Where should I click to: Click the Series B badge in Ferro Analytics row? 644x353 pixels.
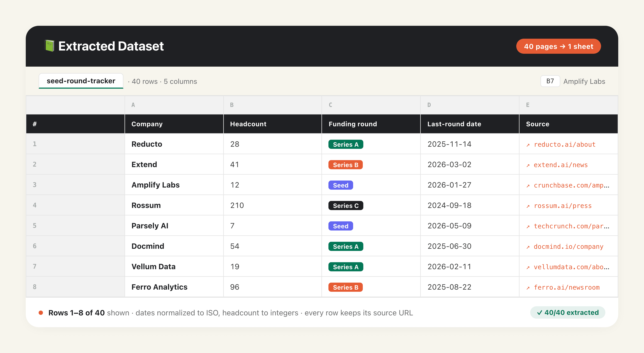[x=345, y=287]
